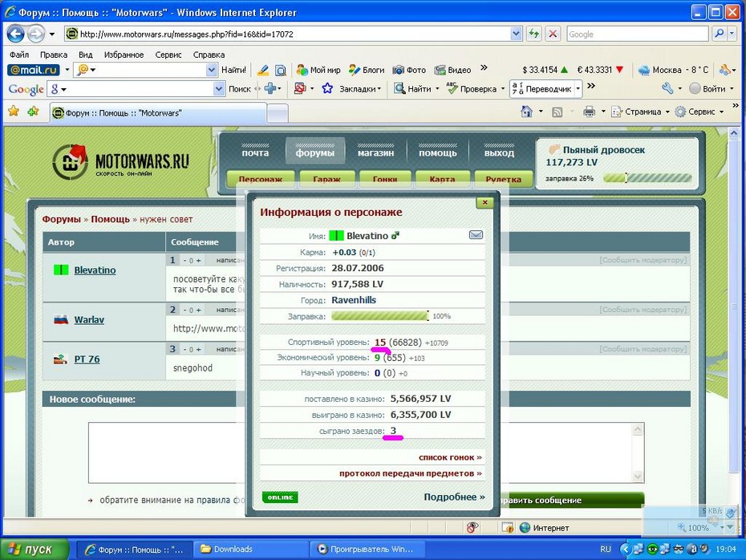Click the RSS feeds icon

coord(557,112)
